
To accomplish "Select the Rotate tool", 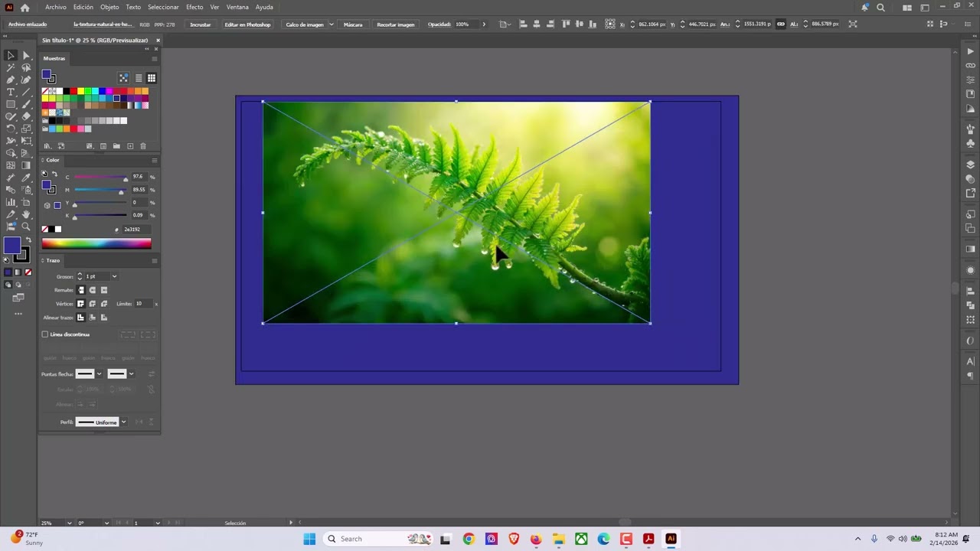I will click(11, 129).
